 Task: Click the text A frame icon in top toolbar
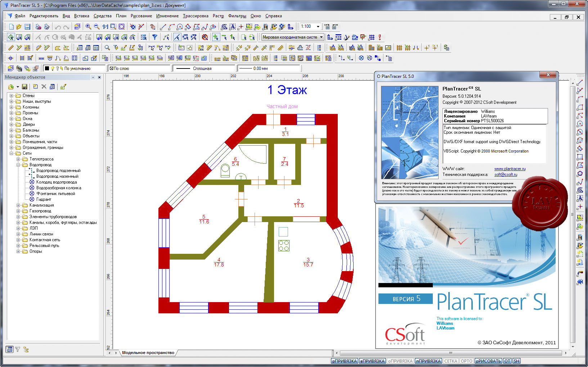[x=232, y=27]
